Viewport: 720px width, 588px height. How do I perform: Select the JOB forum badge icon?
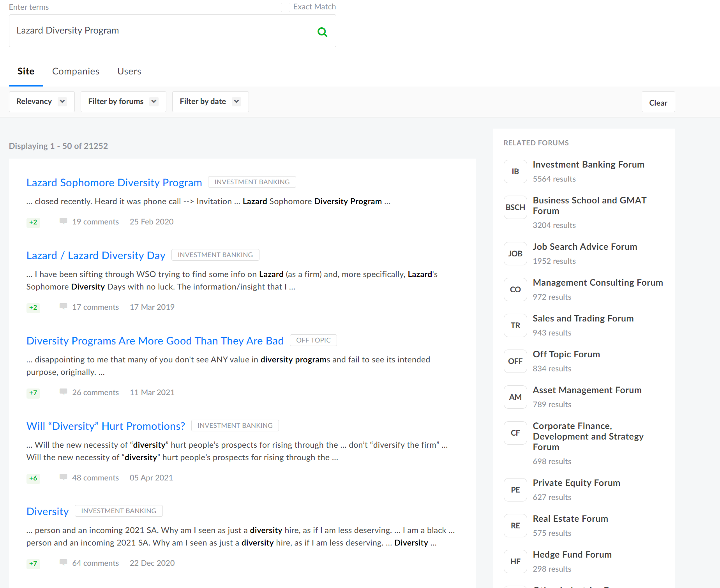pyautogui.click(x=515, y=254)
